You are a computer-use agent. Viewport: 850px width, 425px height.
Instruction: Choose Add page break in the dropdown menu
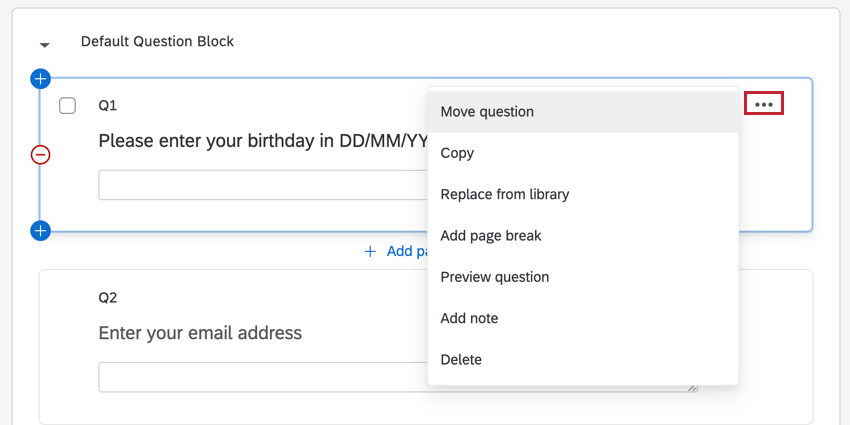(491, 236)
